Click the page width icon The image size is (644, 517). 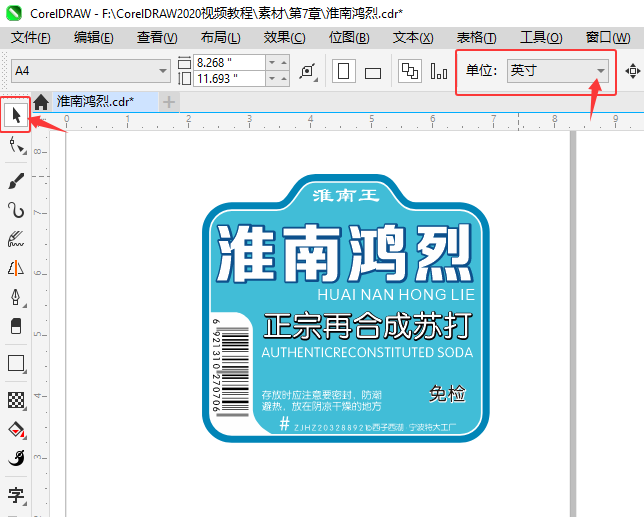point(184,63)
